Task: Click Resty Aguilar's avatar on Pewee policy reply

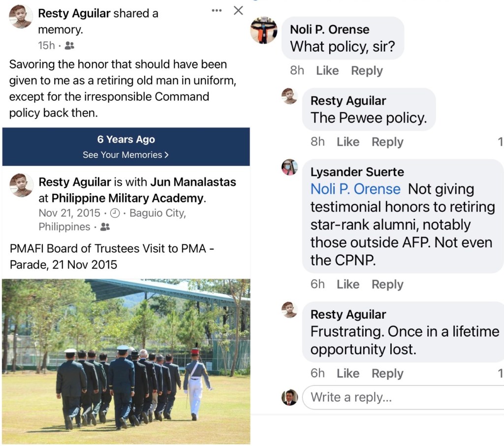Action: [289, 96]
